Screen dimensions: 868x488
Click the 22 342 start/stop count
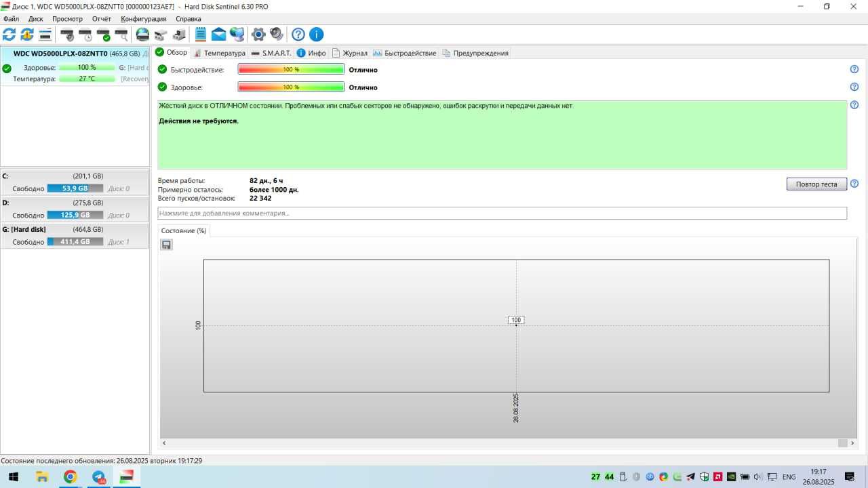(x=260, y=199)
